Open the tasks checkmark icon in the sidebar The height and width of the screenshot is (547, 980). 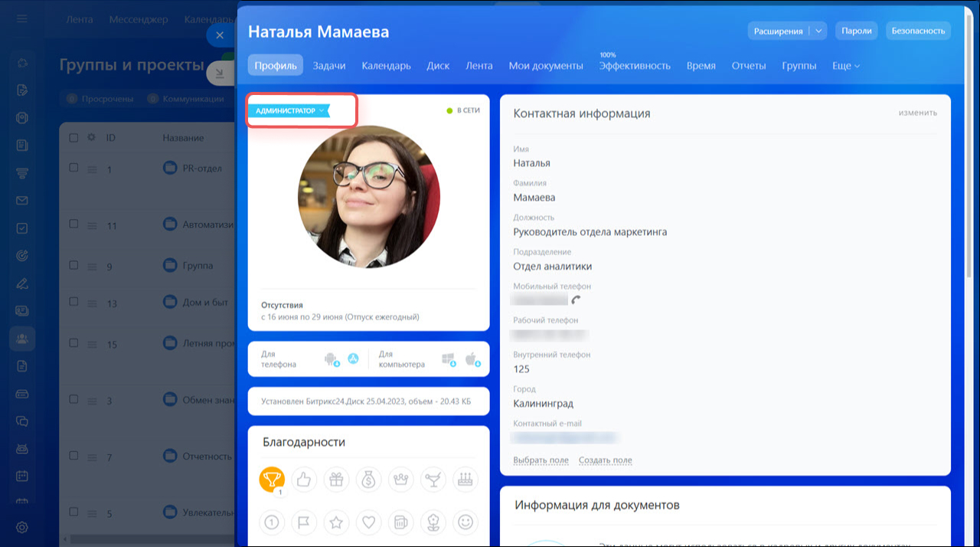(x=22, y=228)
